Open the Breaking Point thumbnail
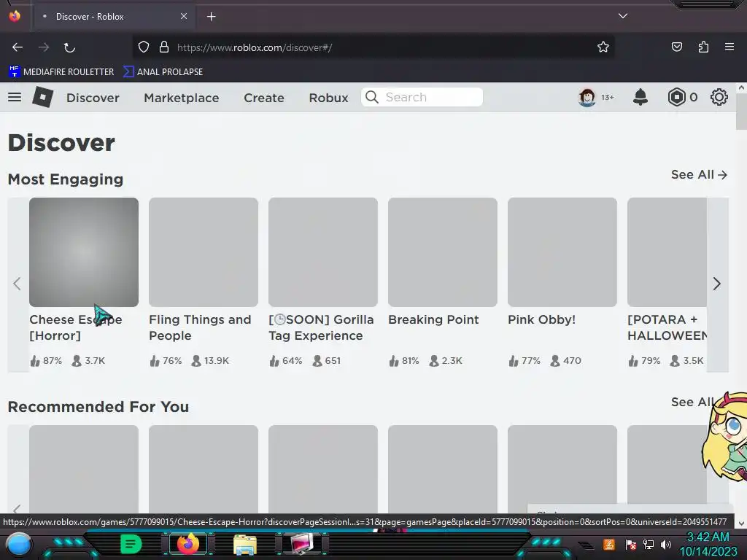This screenshot has width=747, height=560. (443, 252)
